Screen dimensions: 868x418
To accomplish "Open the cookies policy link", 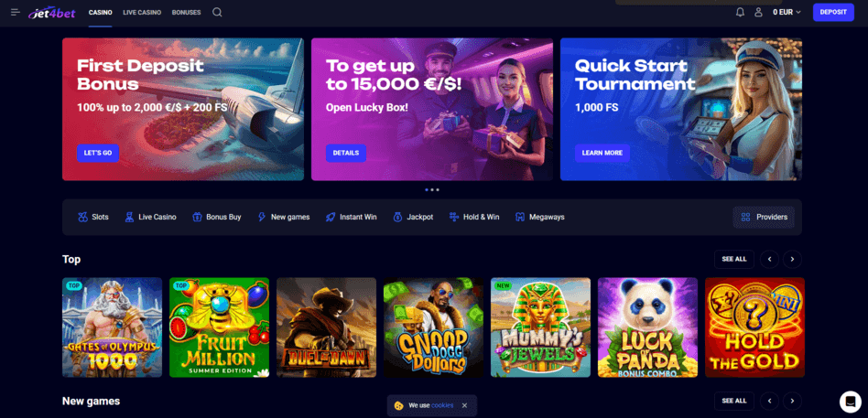I will [x=442, y=405].
